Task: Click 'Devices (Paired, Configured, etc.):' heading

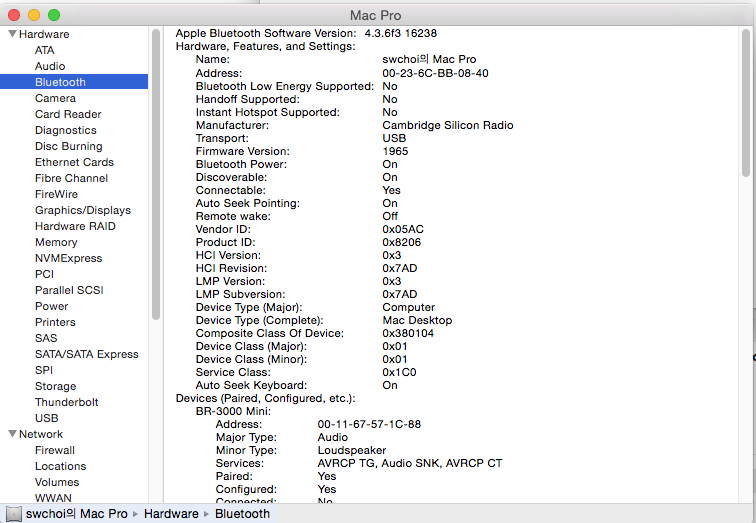Action: (266, 398)
